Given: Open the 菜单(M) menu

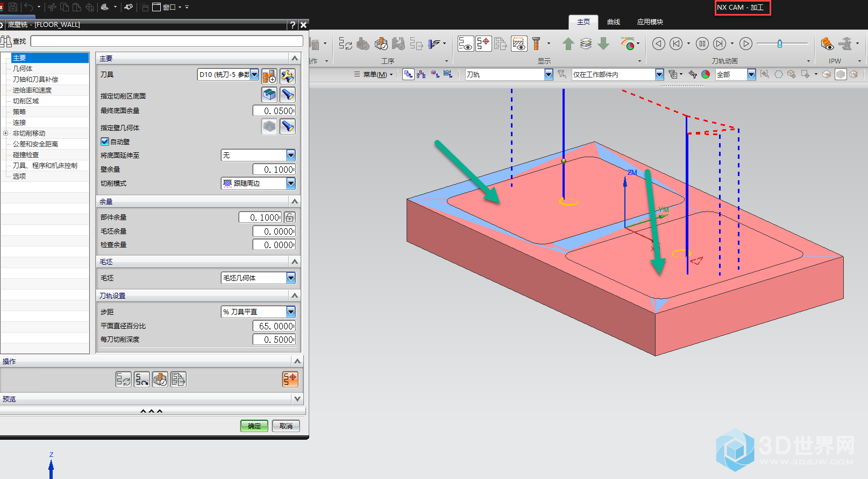Looking at the screenshot, I should [x=374, y=74].
